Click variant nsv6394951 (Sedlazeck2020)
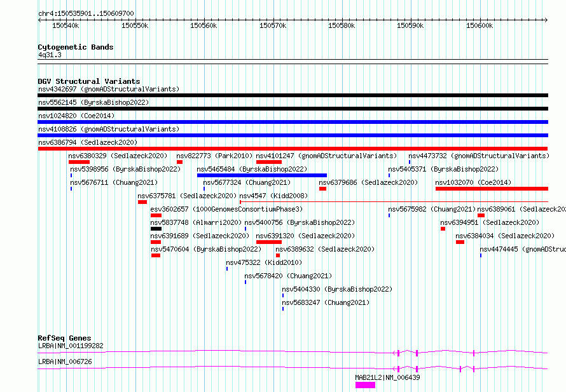The height and width of the screenshot is (392, 566). (x=490, y=222)
